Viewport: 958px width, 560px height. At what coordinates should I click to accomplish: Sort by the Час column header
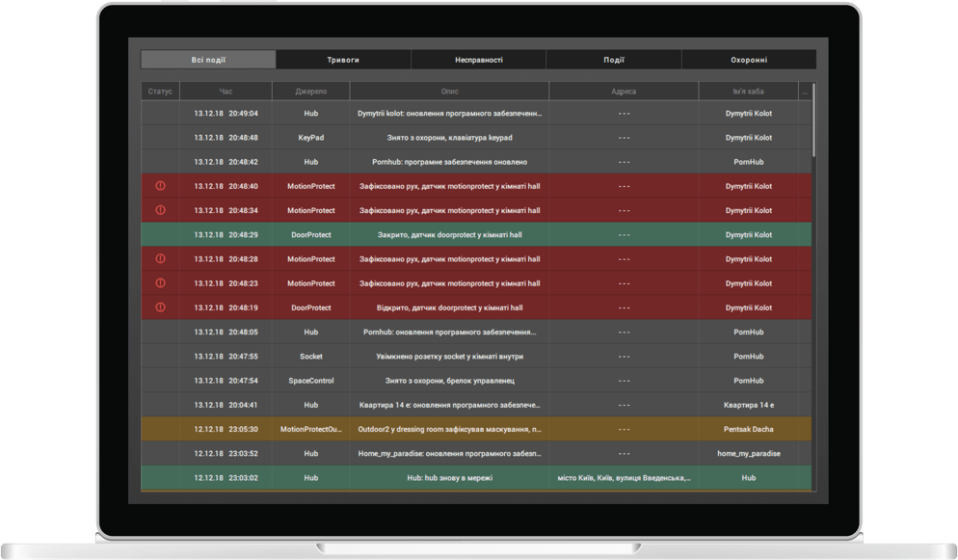[226, 92]
